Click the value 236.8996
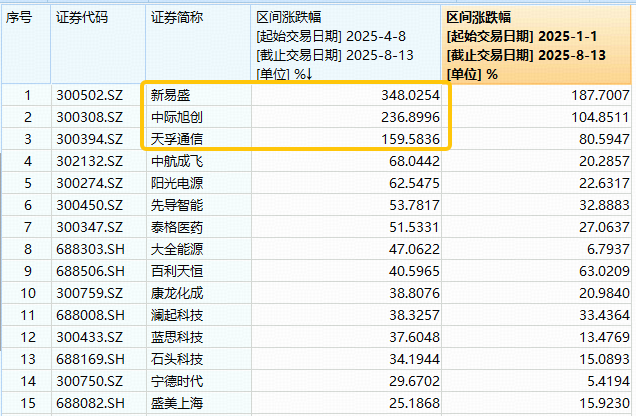Image resolution: width=636 pixels, height=416 pixels. tap(410, 117)
